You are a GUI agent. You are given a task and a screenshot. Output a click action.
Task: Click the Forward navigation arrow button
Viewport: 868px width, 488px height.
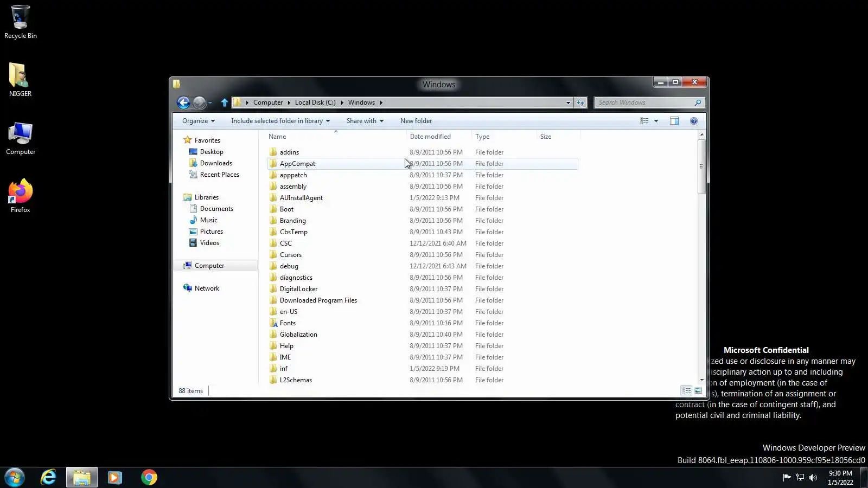(x=200, y=102)
